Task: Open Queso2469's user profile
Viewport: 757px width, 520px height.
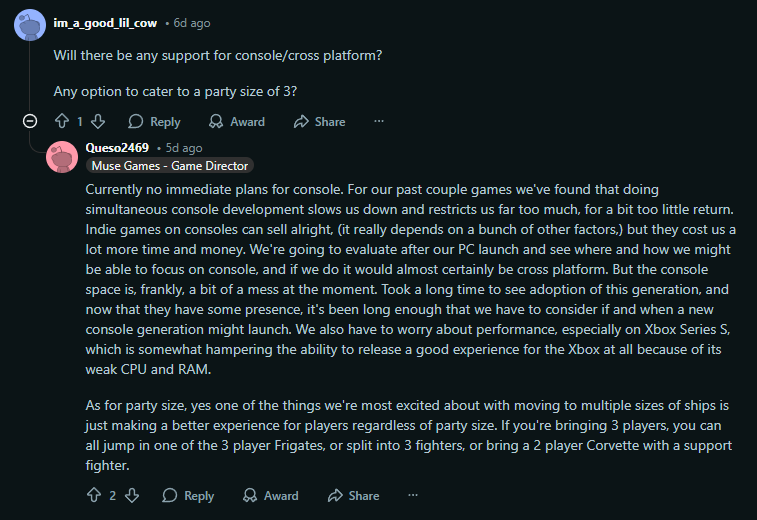Action: (x=117, y=148)
